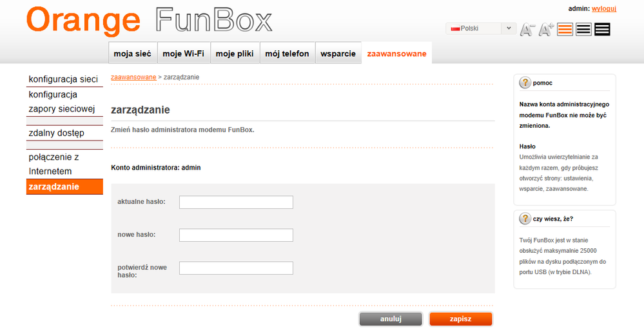
Task: Open the 'mój telefon' tab
Action: point(287,54)
